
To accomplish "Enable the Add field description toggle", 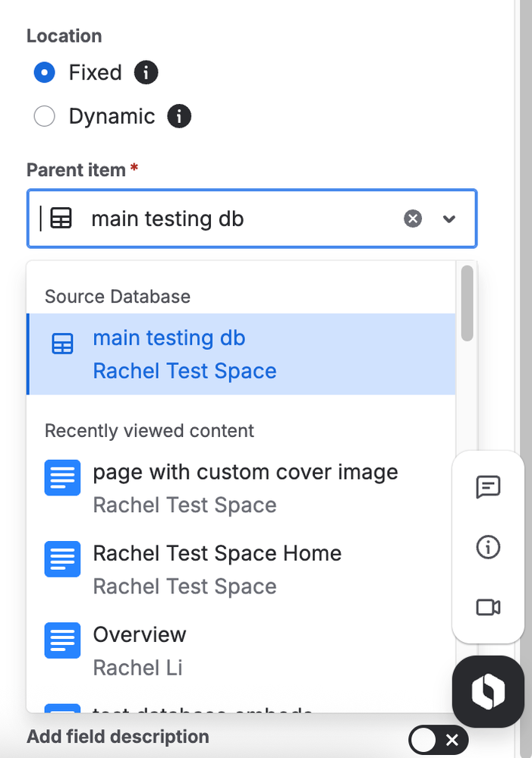I will point(437,740).
